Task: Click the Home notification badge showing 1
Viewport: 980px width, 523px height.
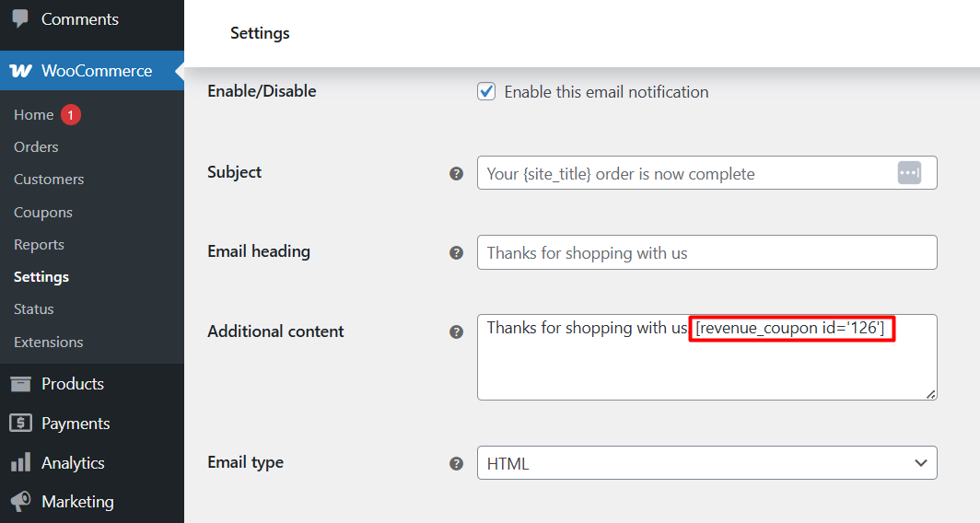Action: 71,115
